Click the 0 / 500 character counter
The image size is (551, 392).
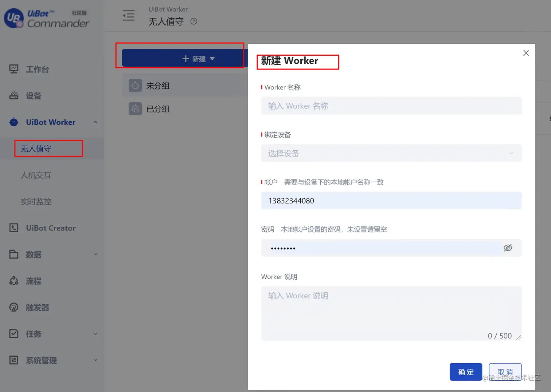click(x=500, y=336)
